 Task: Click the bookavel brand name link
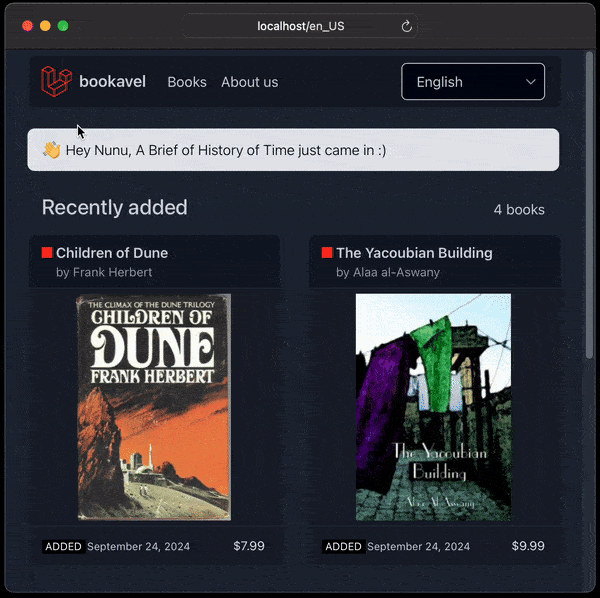click(112, 82)
